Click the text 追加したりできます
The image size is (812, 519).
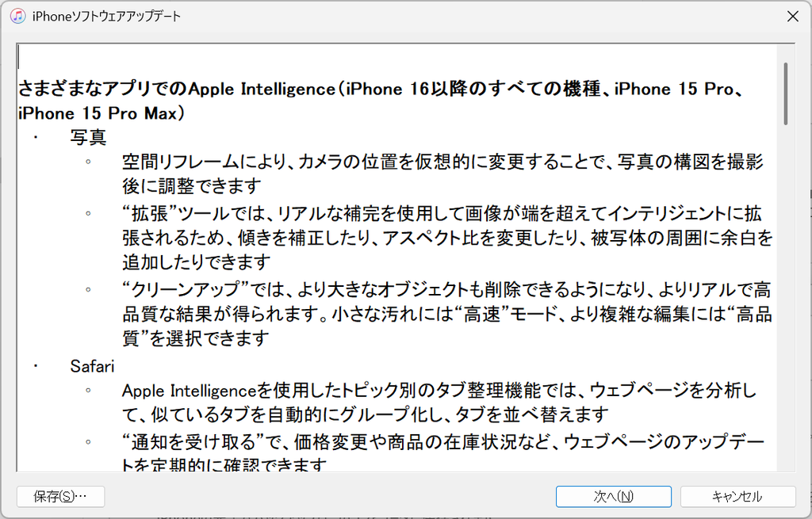[197, 262]
